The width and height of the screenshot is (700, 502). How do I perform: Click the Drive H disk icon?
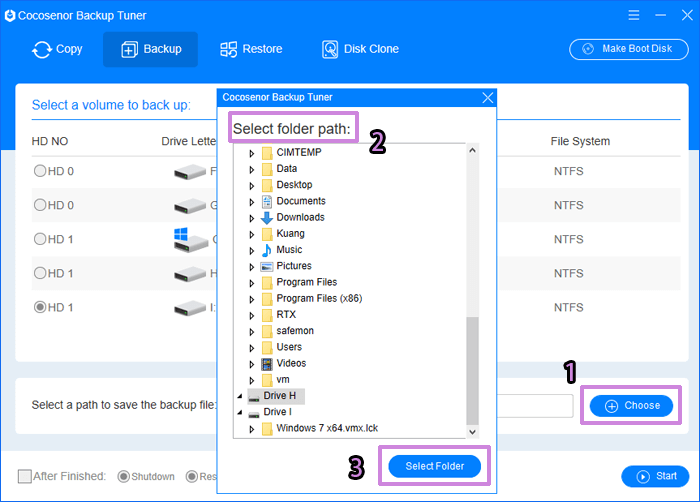(254, 397)
